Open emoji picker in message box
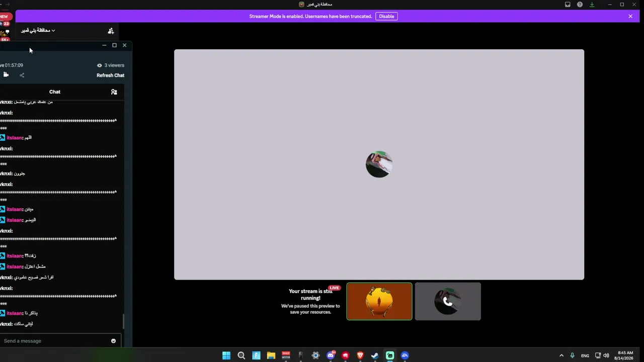This screenshot has height=362, width=644. (113, 341)
